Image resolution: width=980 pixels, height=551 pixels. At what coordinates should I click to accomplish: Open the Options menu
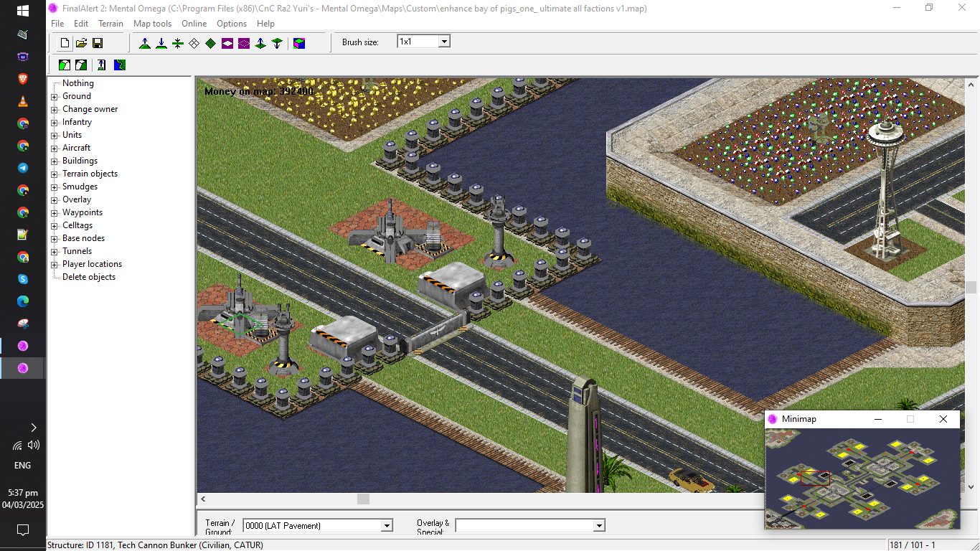point(232,24)
